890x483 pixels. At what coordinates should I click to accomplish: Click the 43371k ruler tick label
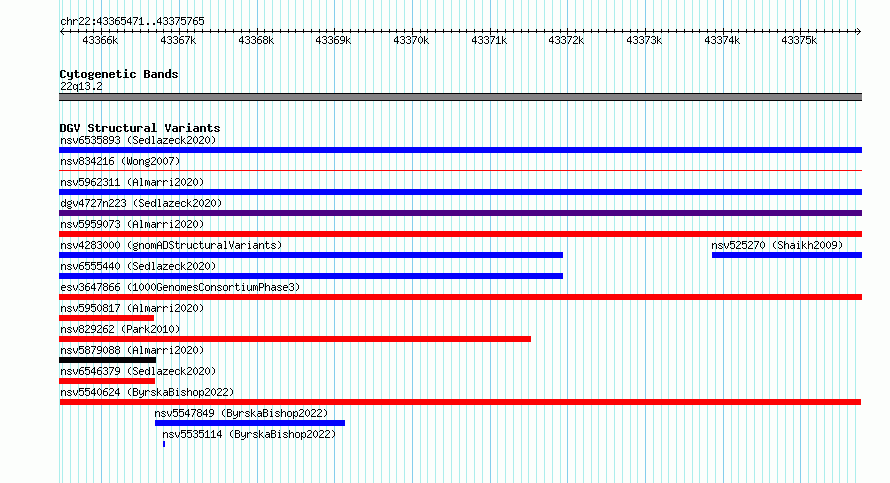pos(489,41)
